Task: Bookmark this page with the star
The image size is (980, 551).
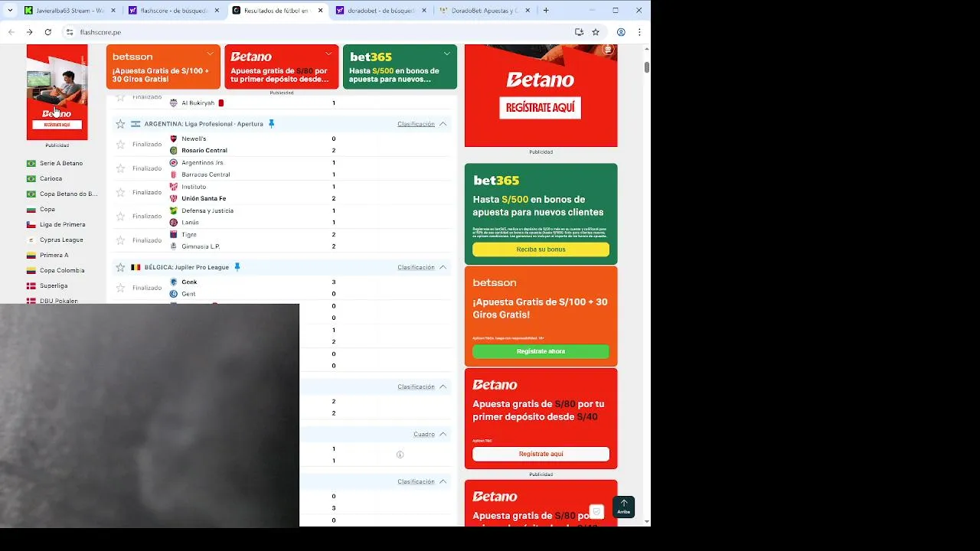Action: [x=596, y=32]
